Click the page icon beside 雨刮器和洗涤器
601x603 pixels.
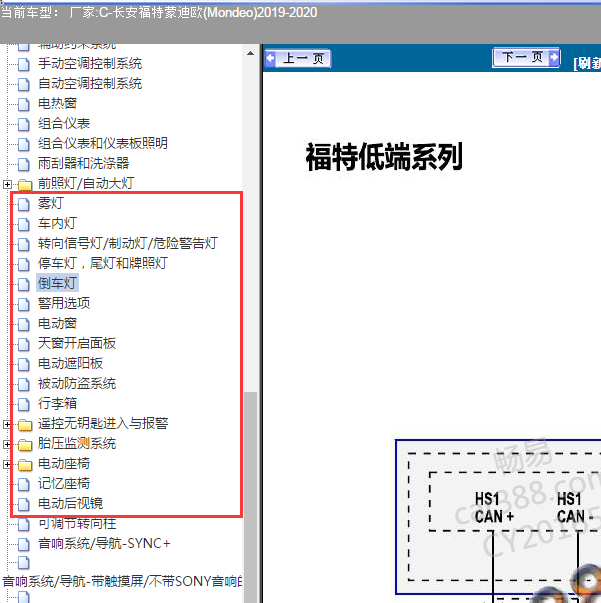click(x=24, y=164)
